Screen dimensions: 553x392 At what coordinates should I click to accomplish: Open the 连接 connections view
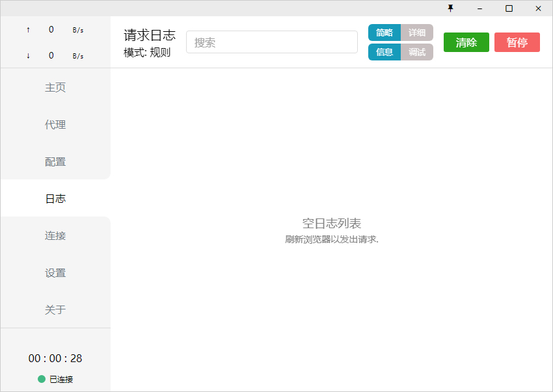(x=55, y=235)
